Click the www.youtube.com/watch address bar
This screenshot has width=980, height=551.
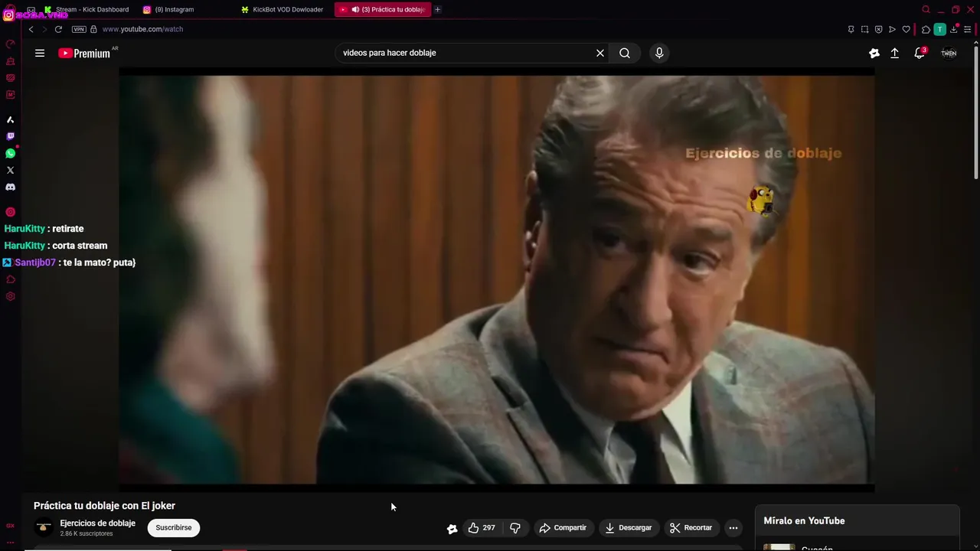tap(142, 29)
